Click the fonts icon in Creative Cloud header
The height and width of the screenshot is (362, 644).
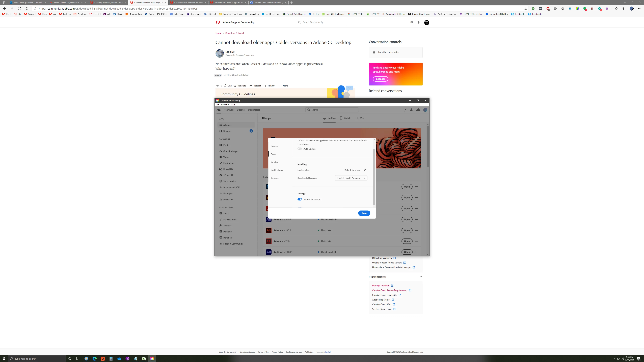coord(405,110)
